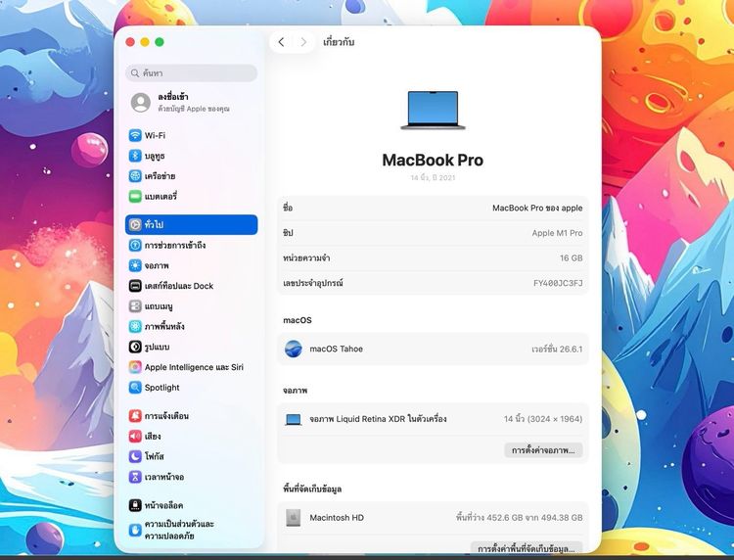Open Accessibility (การช่วยการเข้าถึง) icon
Image resolution: width=734 pixels, height=560 pixels.
(135, 245)
